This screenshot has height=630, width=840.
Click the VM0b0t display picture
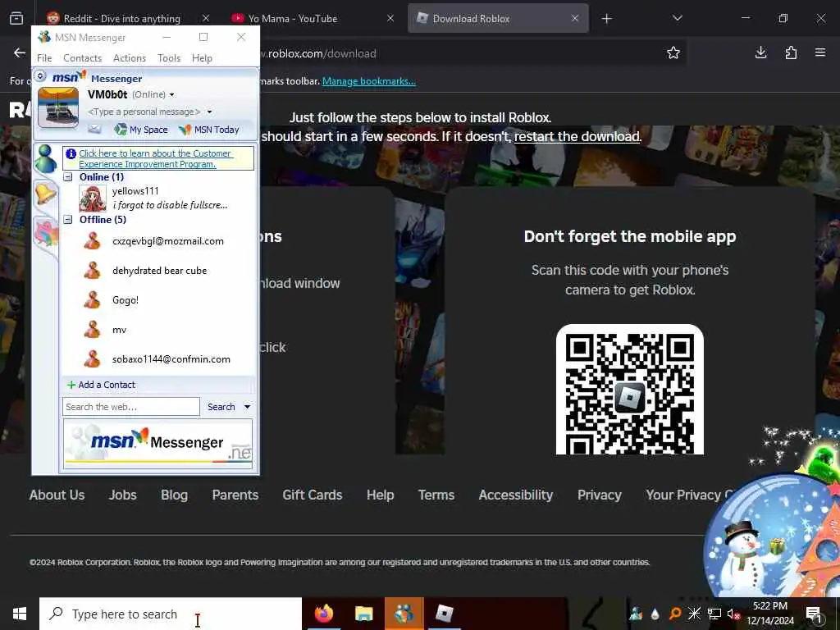click(58, 107)
